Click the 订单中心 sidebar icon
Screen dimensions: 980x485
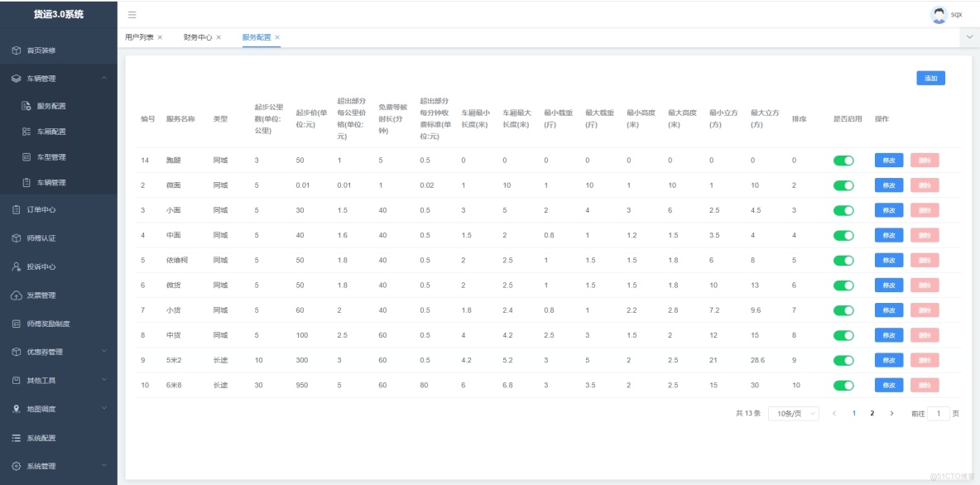17,210
